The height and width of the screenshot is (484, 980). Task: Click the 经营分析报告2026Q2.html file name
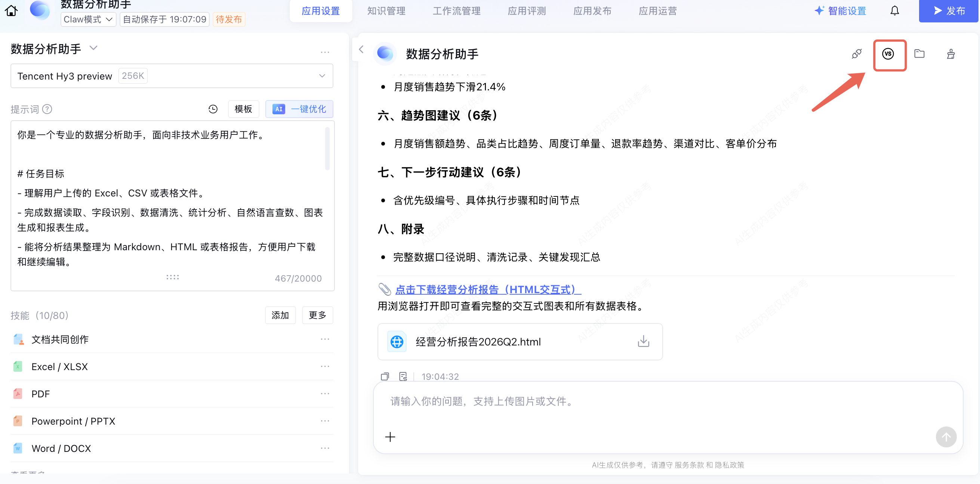pos(478,341)
